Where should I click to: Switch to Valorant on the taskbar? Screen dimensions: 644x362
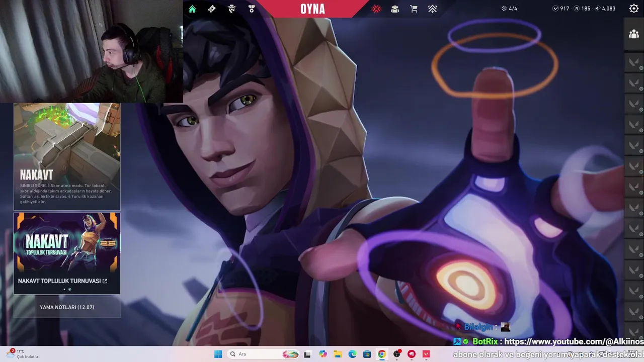coord(427,354)
